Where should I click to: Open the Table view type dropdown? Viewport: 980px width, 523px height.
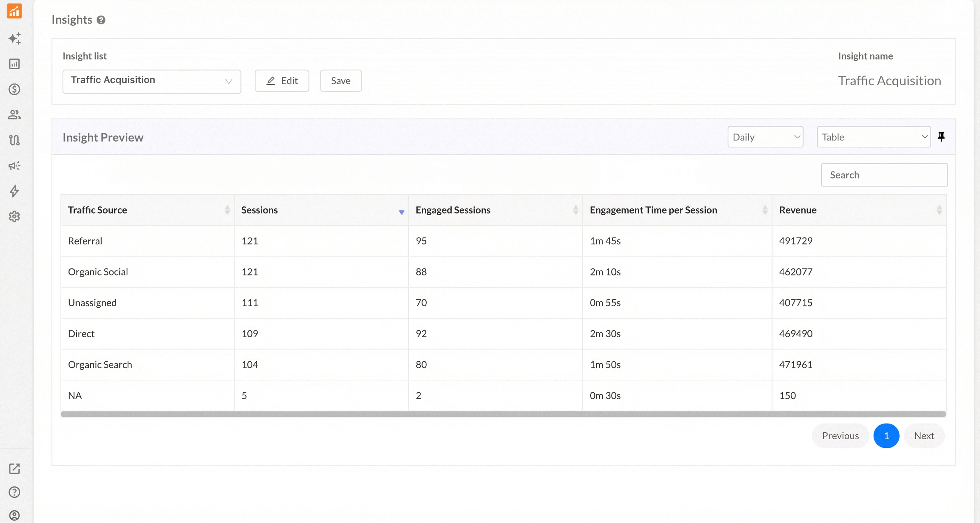pos(873,137)
